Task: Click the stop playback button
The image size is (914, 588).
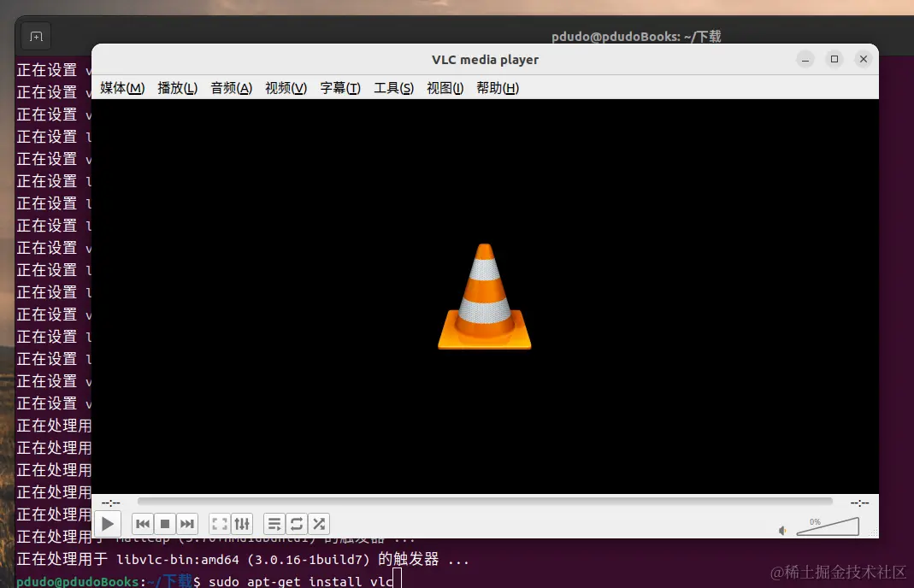Action: 165,524
